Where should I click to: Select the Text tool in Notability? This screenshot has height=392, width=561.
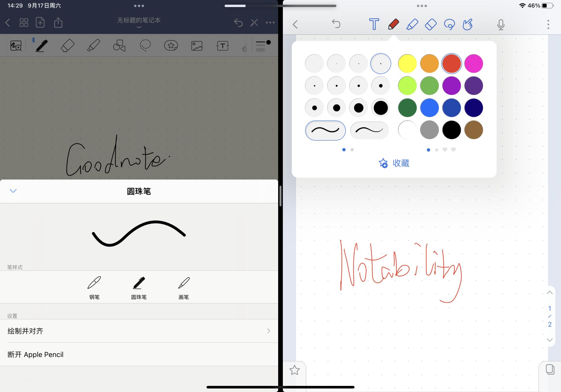coord(374,24)
